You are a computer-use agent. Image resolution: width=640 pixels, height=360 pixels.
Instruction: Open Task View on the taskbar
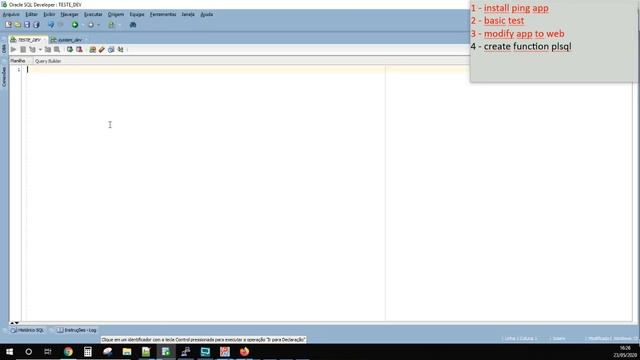pos(48,351)
